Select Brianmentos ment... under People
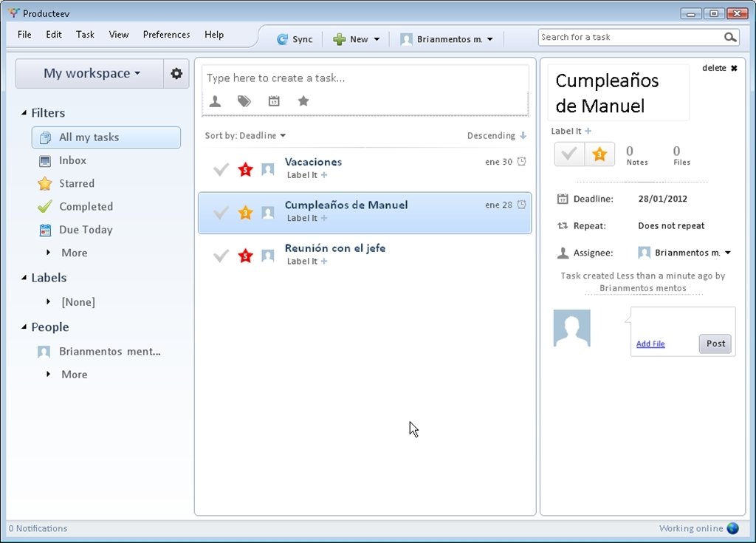The width and height of the screenshot is (756, 543). [99, 352]
